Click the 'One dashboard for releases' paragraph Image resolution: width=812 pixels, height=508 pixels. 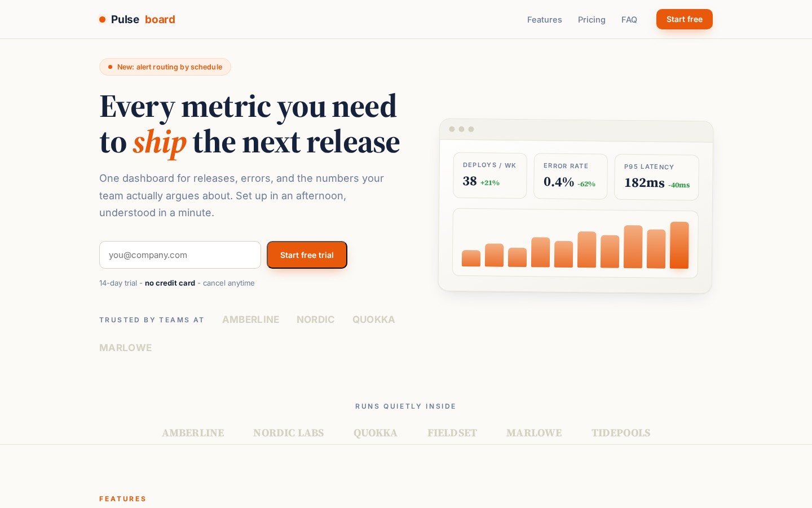(x=241, y=195)
